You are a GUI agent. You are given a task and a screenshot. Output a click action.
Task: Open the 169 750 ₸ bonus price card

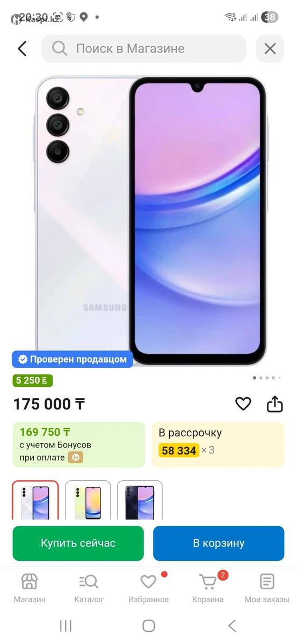click(79, 444)
